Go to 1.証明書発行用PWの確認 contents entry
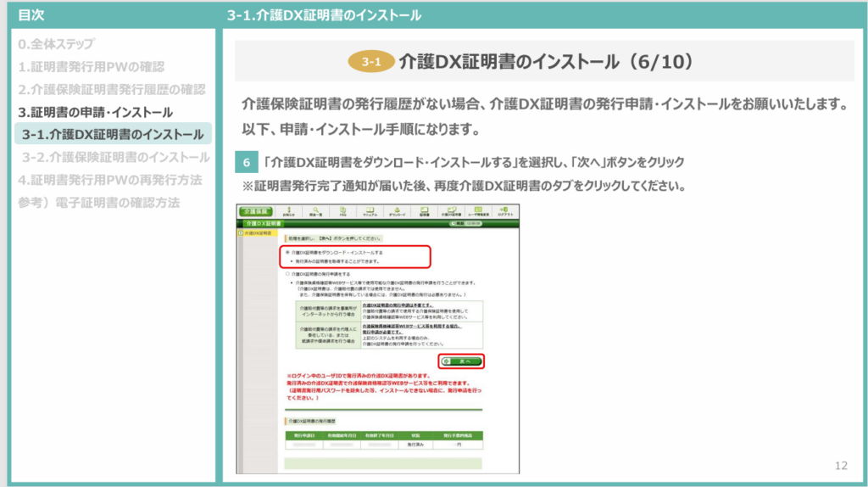868x487 pixels. [x=92, y=67]
